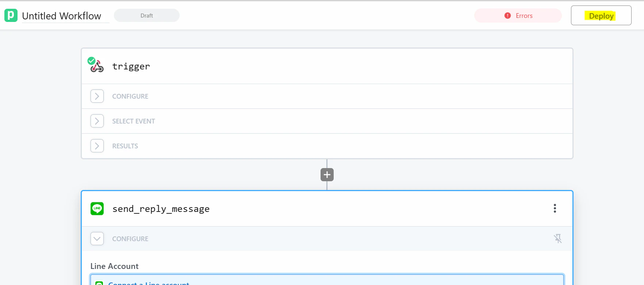
Task: Expand the trigger RESULTS section
Action: pos(97,146)
